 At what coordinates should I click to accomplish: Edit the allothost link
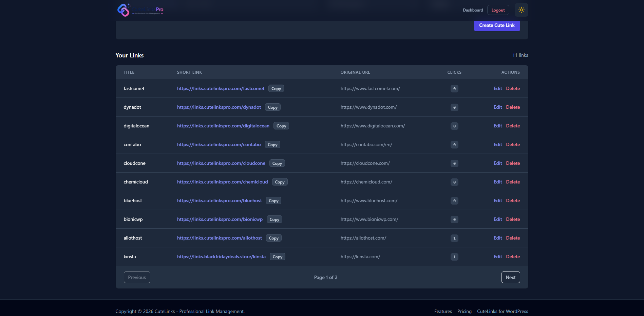(498, 238)
